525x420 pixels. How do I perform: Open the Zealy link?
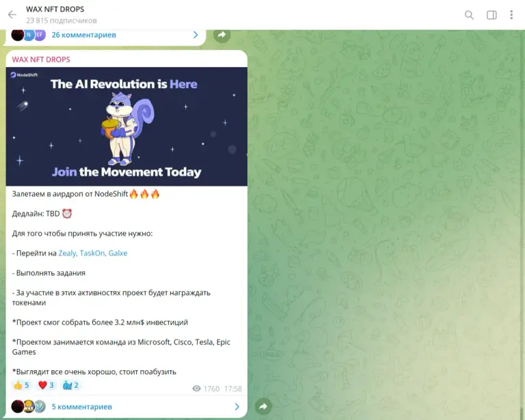click(x=68, y=253)
